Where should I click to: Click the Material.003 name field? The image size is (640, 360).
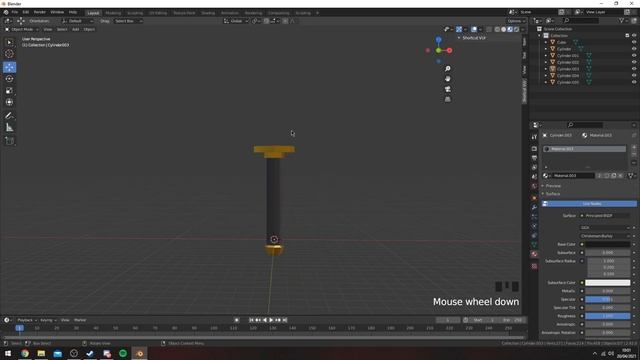[x=573, y=176]
